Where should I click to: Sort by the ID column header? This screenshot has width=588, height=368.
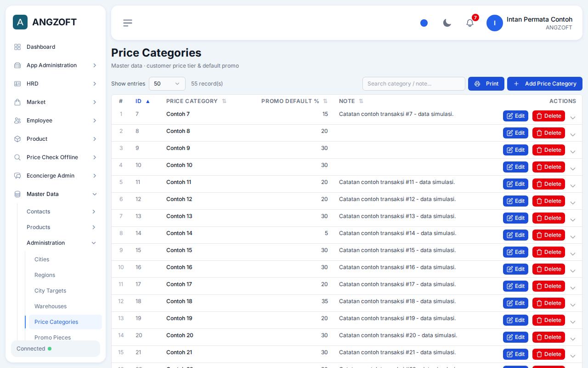click(x=142, y=101)
